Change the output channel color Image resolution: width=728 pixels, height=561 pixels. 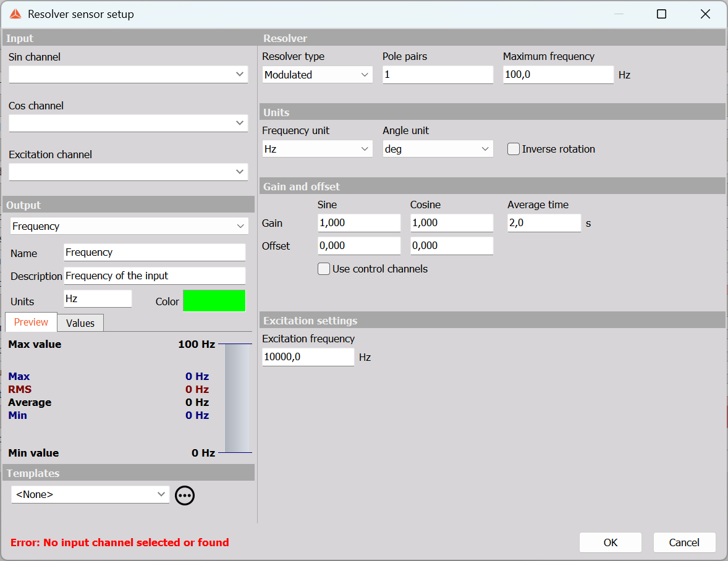214,301
